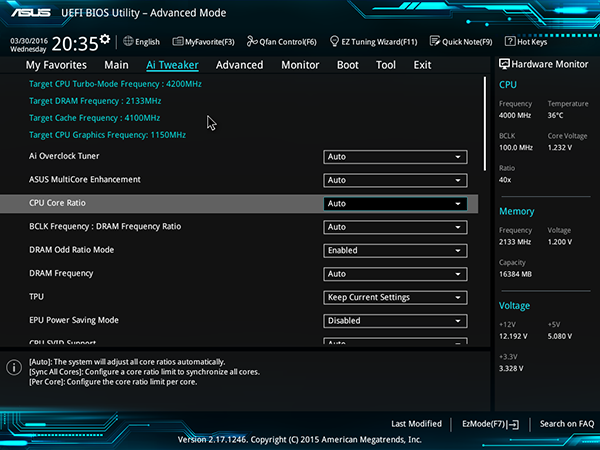Viewport: 600px width, 450px height.
Task: Click the Quick Note notepad icon
Action: 435,41
